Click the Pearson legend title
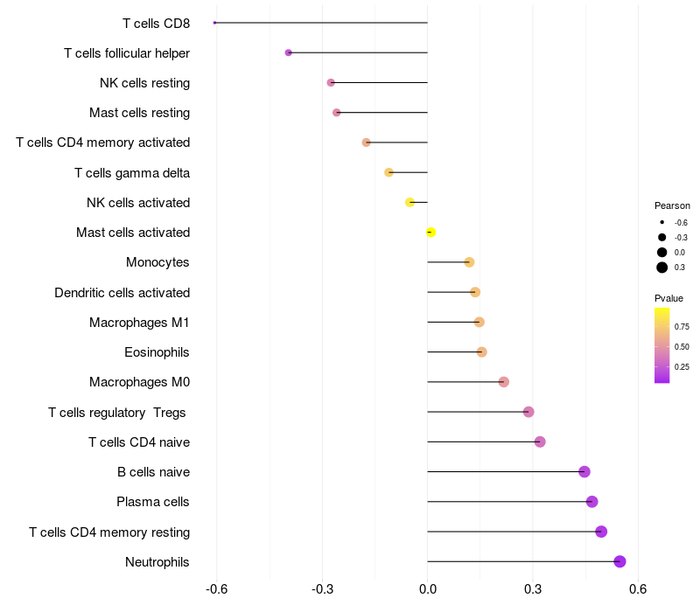The height and width of the screenshot is (612, 700). [x=672, y=205]
